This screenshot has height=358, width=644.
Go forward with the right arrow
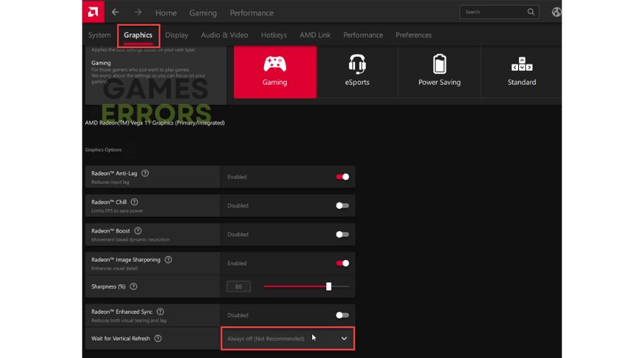click(x=138, y=12)
